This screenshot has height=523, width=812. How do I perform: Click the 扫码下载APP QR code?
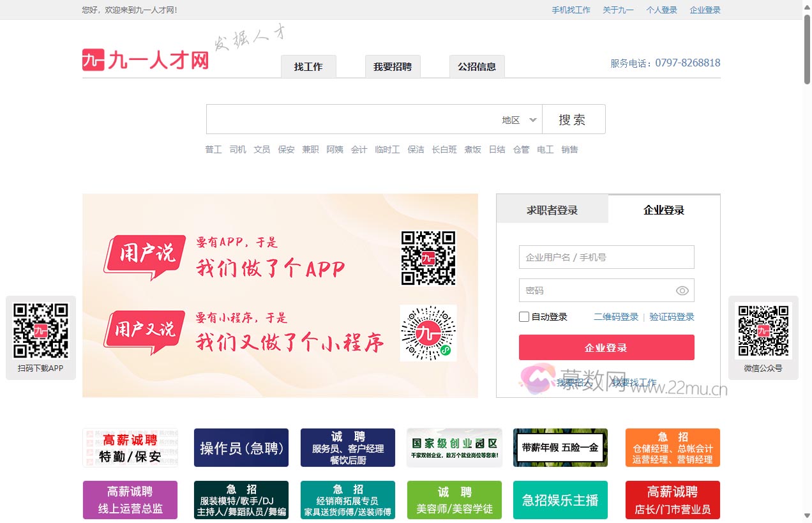[40, 331]
